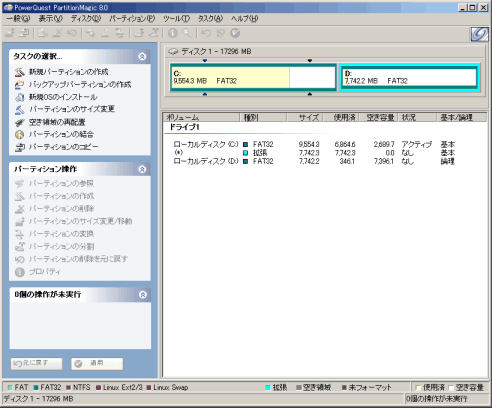The width and height of the screenshot is (492, 408).
Task: Click パーティションの作成 in partition operations
Action: pyautogui.click(x=61, y=196)
